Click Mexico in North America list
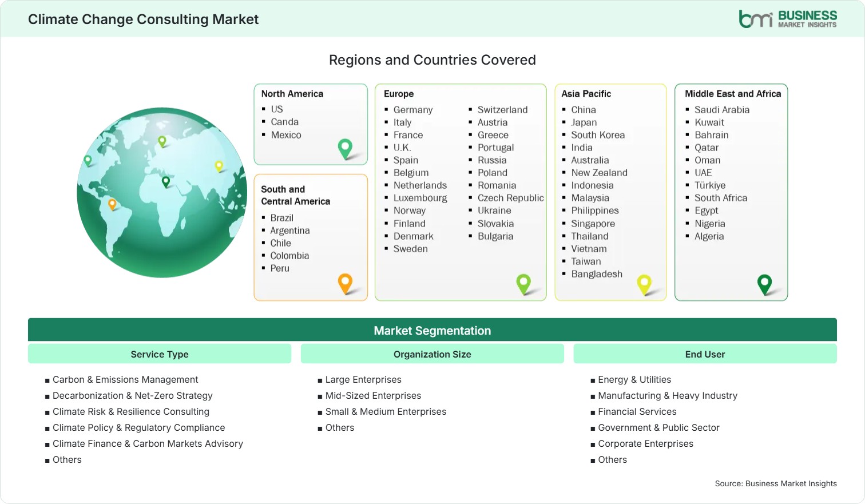865x504 pixels. pos(286,135)
